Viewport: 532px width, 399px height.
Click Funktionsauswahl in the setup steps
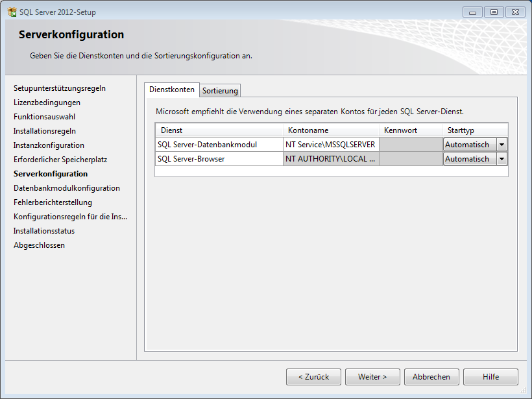pos(44,117)
